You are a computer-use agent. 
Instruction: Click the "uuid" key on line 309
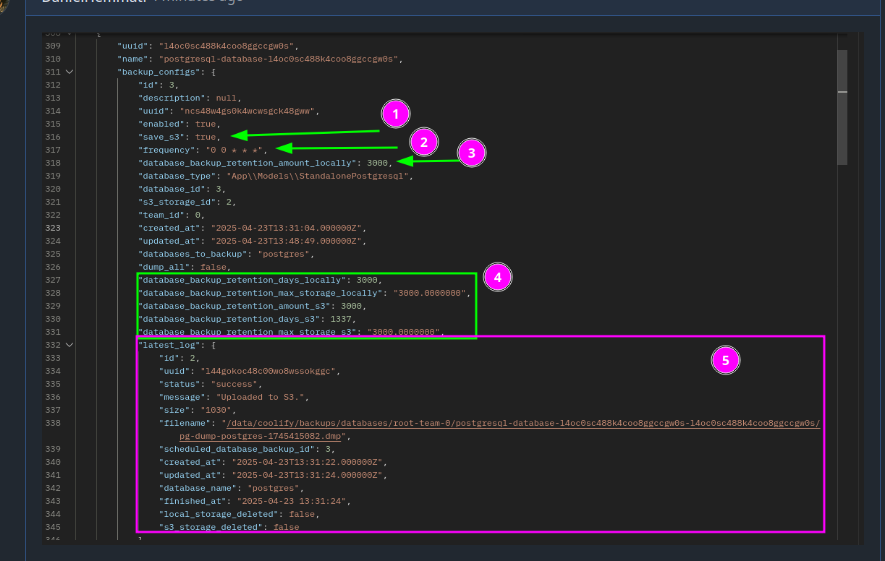tap(133, 46)
